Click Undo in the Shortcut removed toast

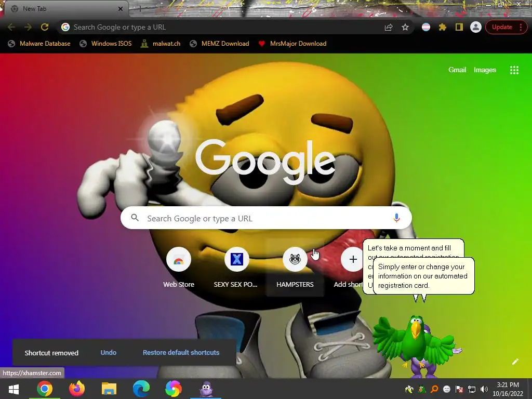click(108, 353)
